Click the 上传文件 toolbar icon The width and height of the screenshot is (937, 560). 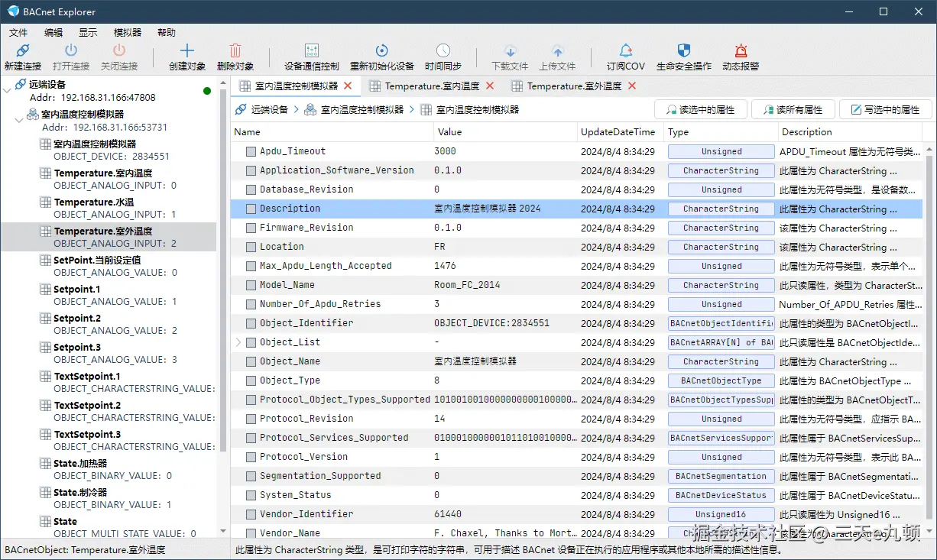557,51
